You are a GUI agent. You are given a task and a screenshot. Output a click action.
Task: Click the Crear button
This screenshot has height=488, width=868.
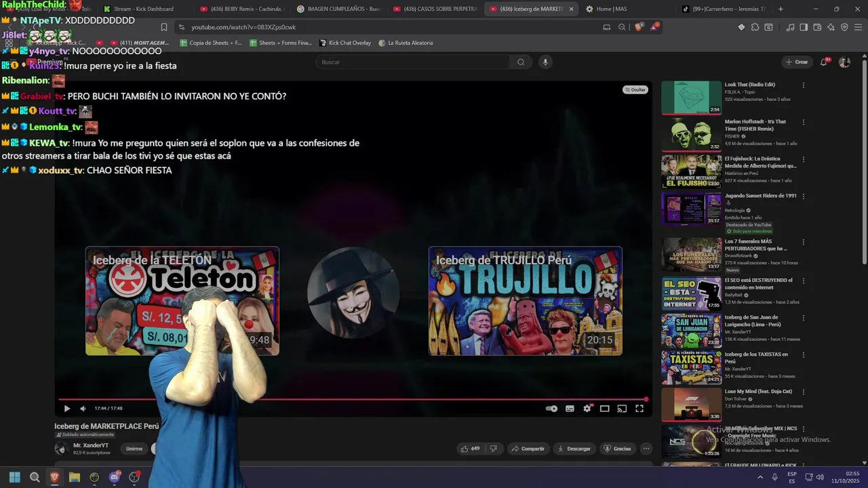(797, 62)
